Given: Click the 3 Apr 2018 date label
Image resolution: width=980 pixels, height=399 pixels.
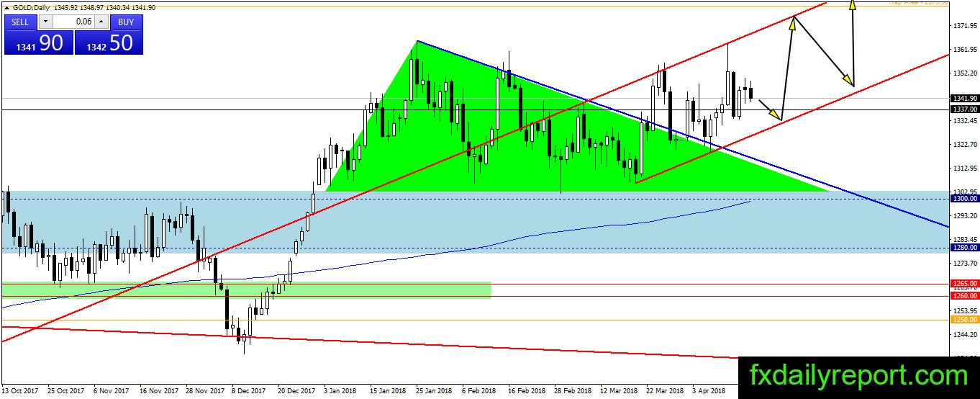Looking at the screenshot, I should pos(709,391).
